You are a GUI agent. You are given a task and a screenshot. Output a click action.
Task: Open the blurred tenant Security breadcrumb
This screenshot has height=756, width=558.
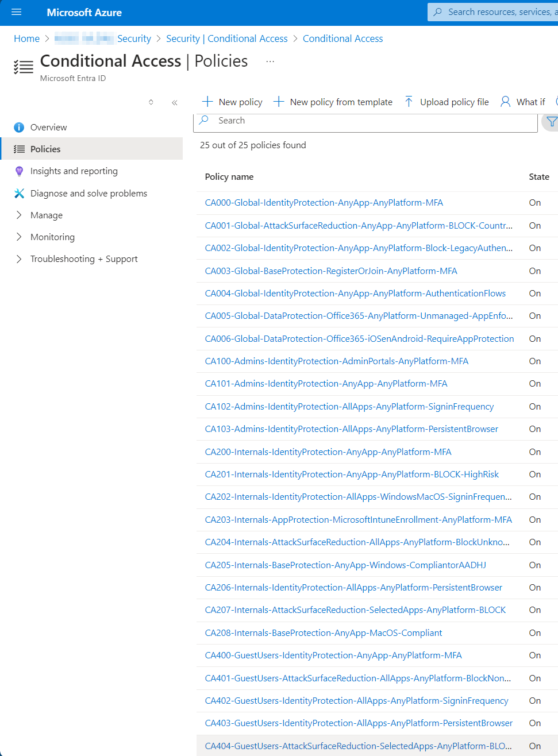coord(103,38)
